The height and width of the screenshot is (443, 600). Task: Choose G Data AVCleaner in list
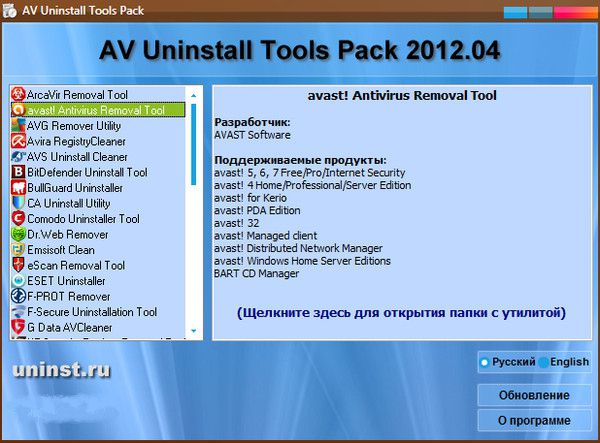coord(98,327)
